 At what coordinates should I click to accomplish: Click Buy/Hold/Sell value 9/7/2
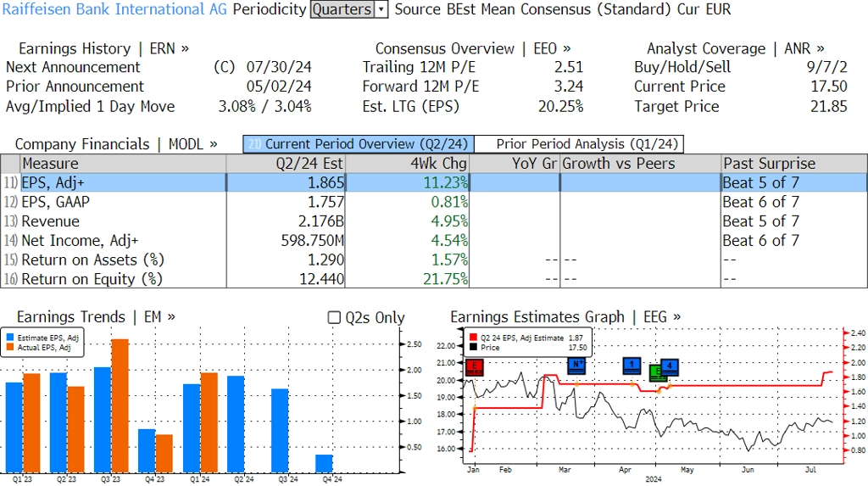click(x=827, y=68)
